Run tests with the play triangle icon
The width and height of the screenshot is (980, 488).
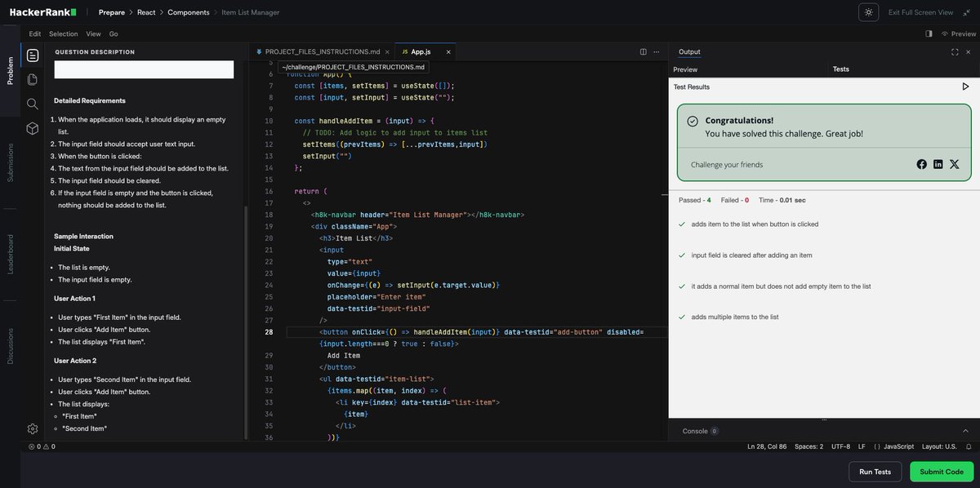(965, 87)
